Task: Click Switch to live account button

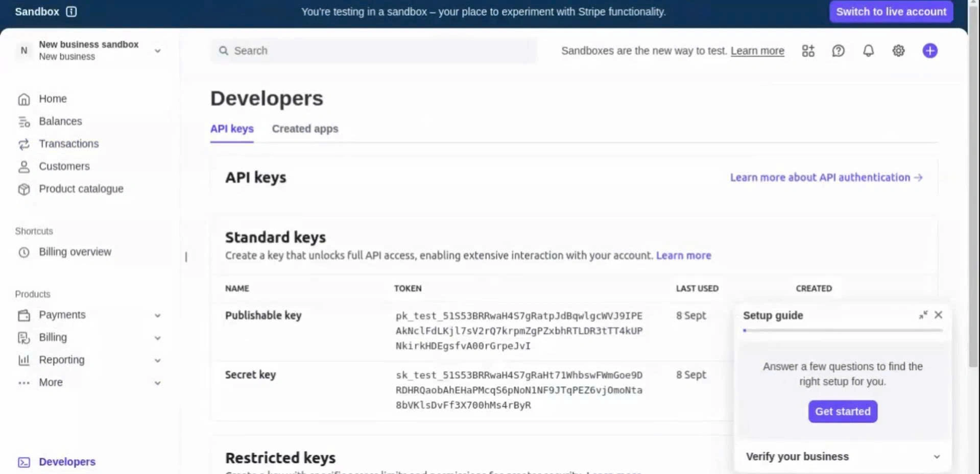Action: click(891, 12)
